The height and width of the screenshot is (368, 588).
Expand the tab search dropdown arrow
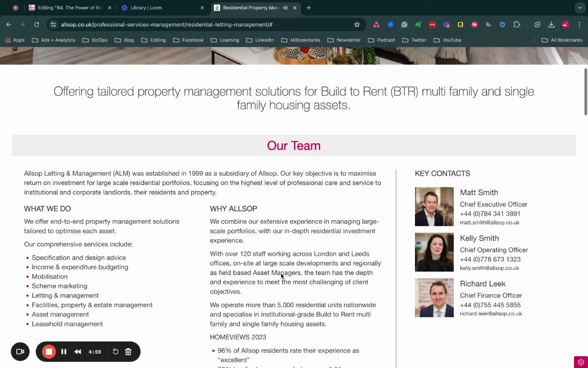(580, 8)
